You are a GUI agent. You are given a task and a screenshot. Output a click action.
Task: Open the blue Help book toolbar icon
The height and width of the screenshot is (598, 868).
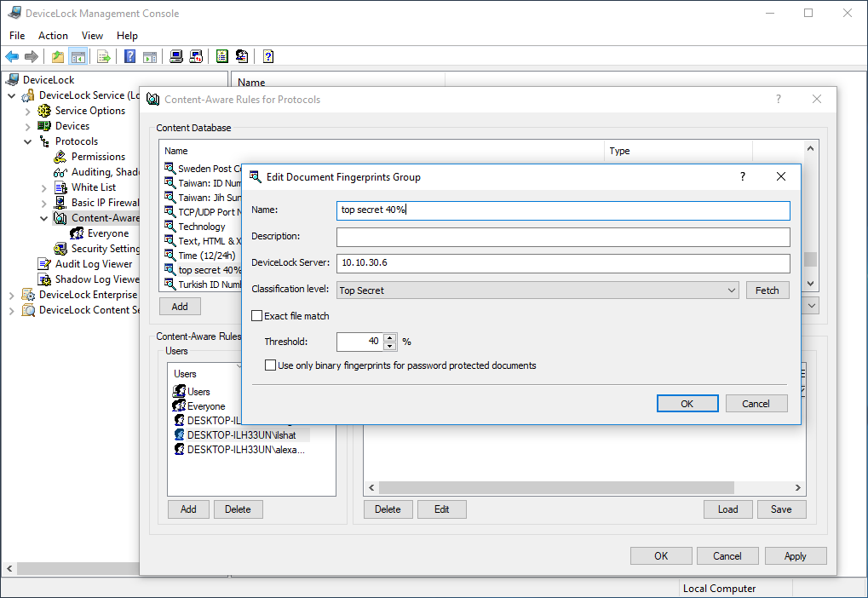click(129, 56)
